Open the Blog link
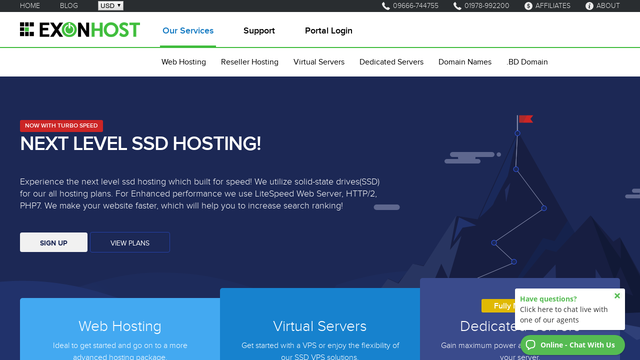The image size is (640, 360). coord(69,6)
